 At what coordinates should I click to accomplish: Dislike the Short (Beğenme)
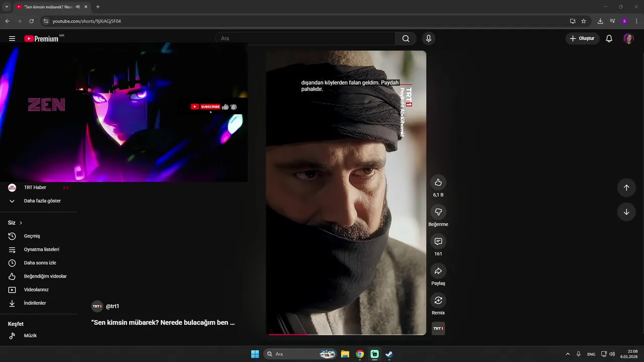point(438,212)
